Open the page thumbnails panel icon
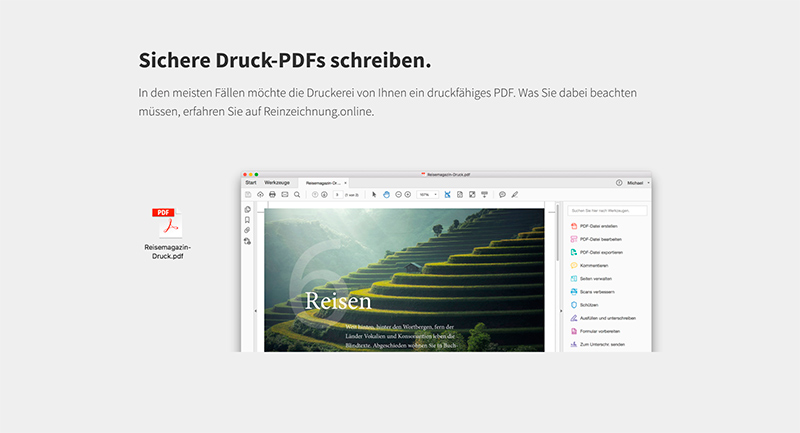This screenshot has width=800, height=433. point(247,210)
